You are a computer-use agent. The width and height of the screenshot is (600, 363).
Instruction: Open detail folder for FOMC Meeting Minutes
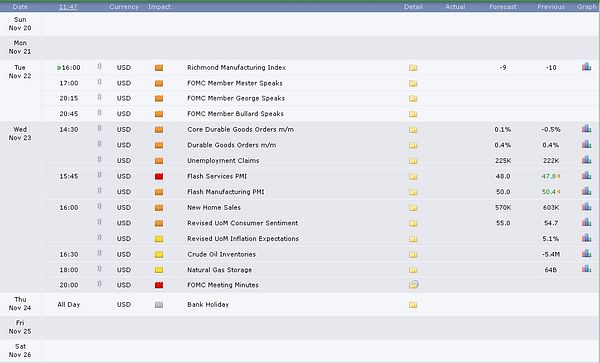pos(413,285)
